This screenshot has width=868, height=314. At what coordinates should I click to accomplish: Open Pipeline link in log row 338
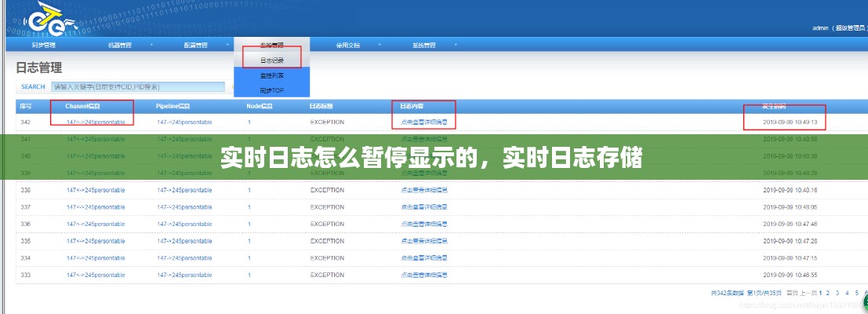[184, 190]
